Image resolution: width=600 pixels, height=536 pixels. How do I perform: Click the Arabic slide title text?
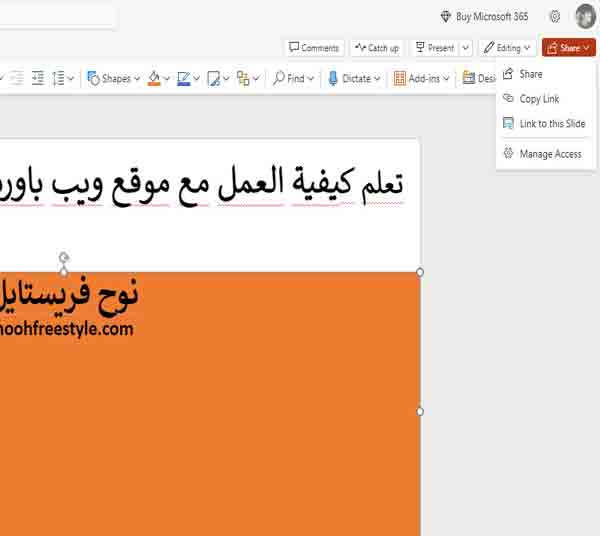click(x=202, y=186)
